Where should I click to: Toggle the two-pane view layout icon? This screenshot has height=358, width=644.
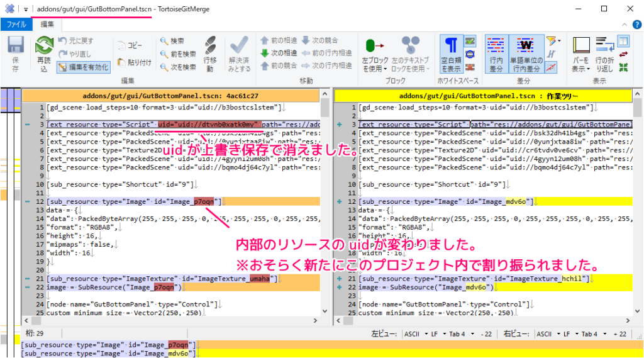[623, 41]
